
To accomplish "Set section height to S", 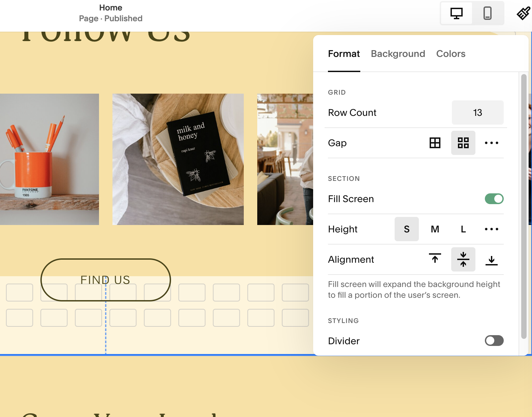I will [x=407, y=229].
